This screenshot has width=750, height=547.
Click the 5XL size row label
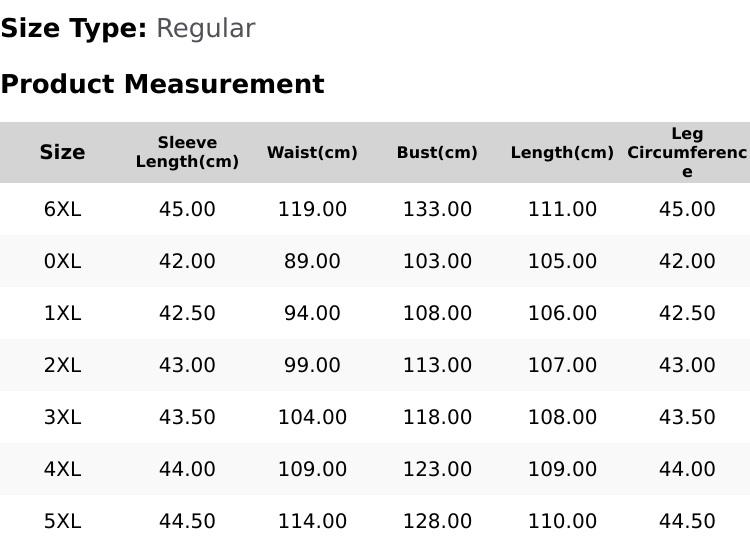coord(62,521)
